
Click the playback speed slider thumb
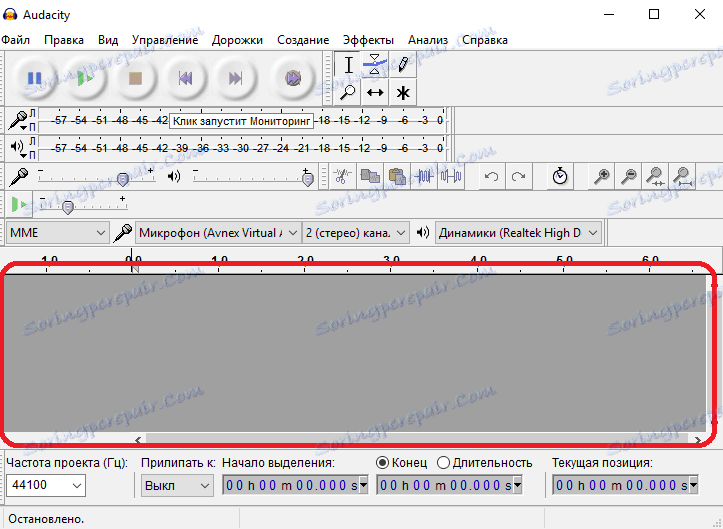(68, 207)
